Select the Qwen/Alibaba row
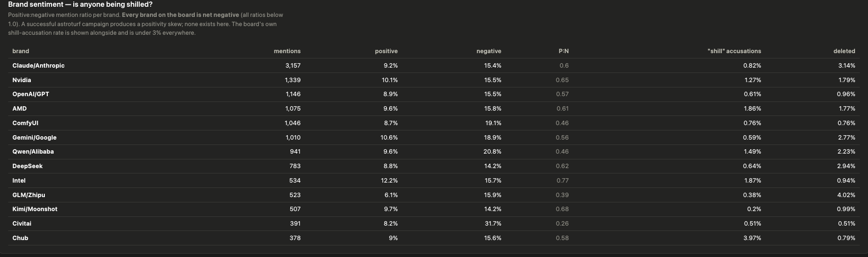 434,152
